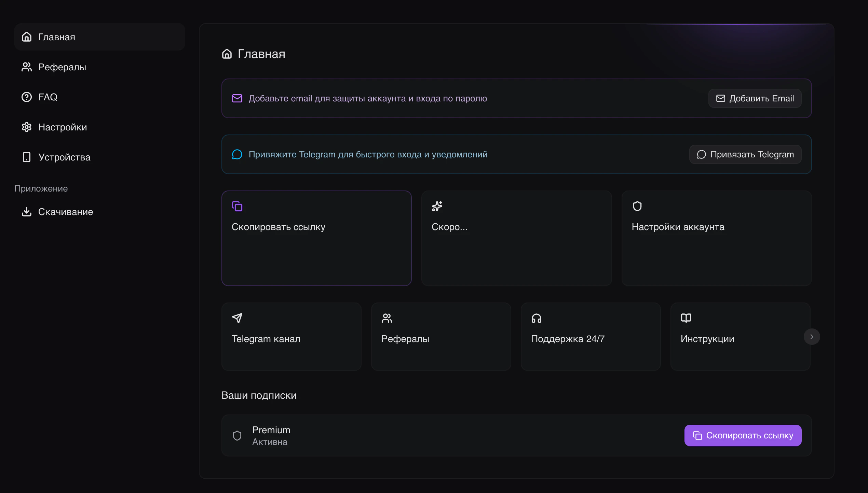Click the purple Скопировать ссылку button
The width and height of the screenshot is (868, 493).
(x=743, y=436)
